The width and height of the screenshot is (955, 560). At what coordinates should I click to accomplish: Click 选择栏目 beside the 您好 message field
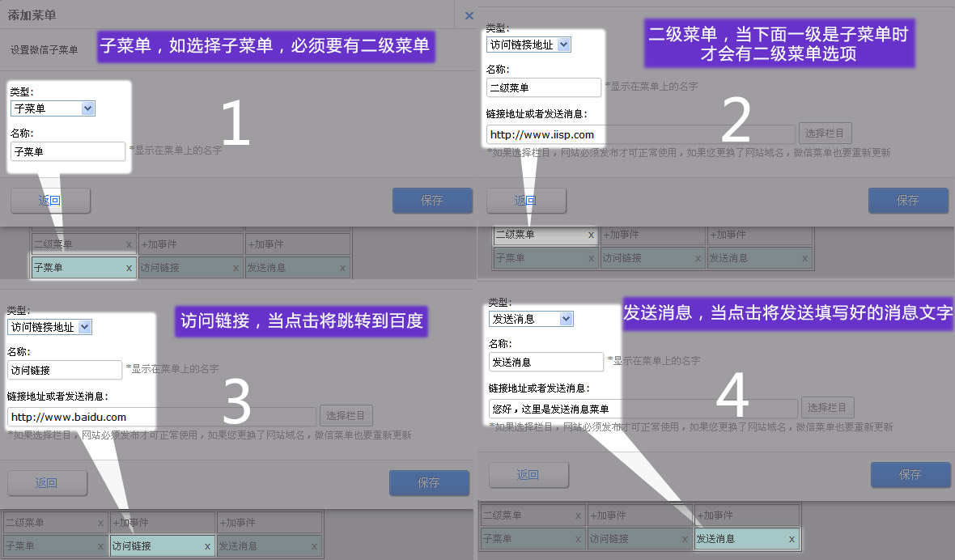827,408
